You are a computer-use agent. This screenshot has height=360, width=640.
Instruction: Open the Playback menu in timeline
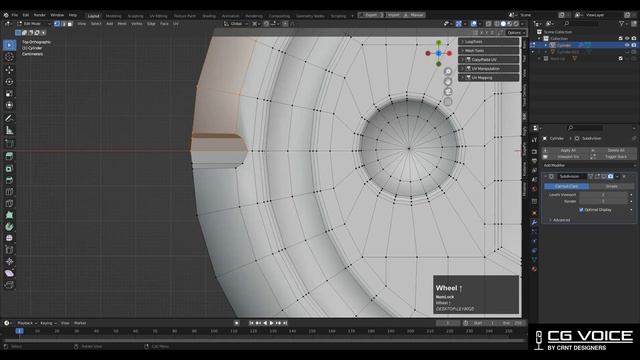coord(27,323)
